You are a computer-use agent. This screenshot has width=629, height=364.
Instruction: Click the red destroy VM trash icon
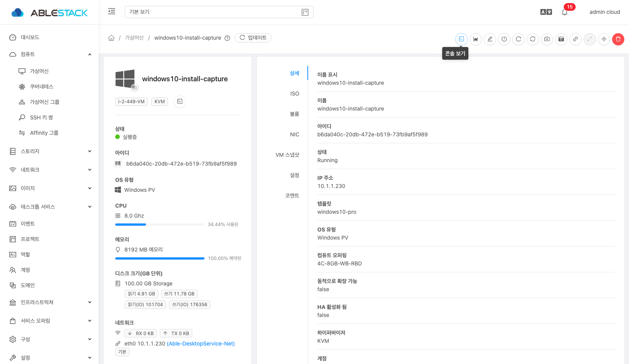pos(618,39)
